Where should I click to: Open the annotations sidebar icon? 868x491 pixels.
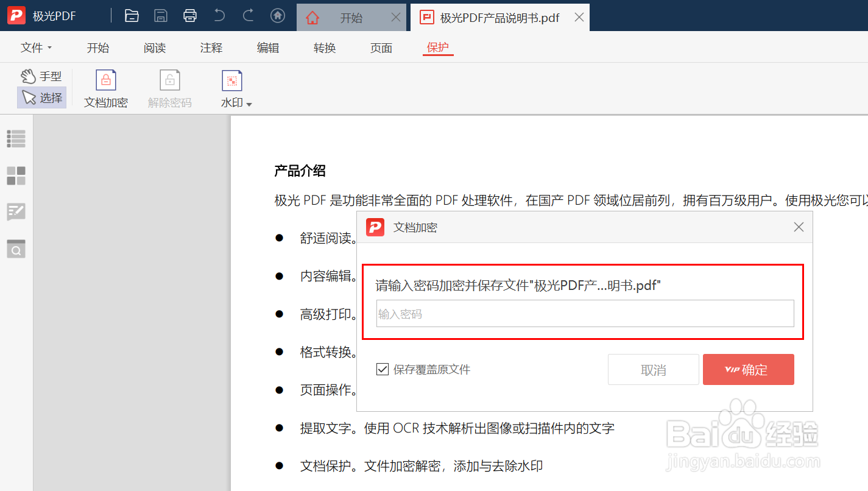click(16, 212)
